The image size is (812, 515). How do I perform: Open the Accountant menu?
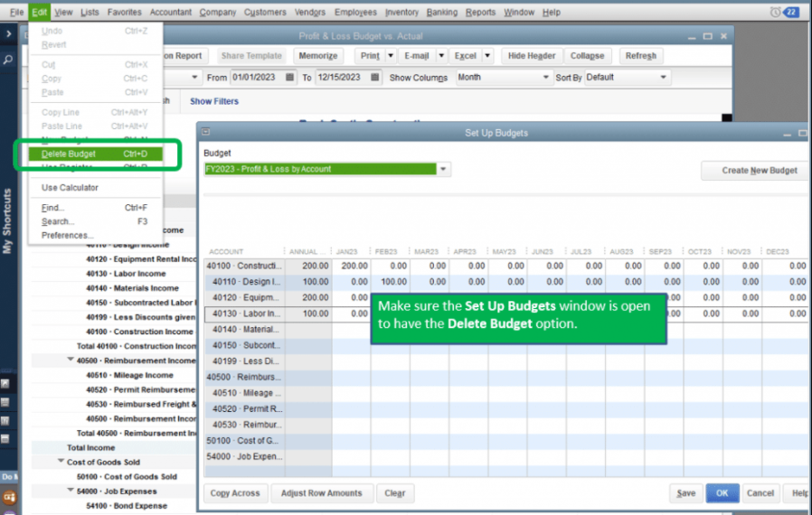[x=170, y=12]
